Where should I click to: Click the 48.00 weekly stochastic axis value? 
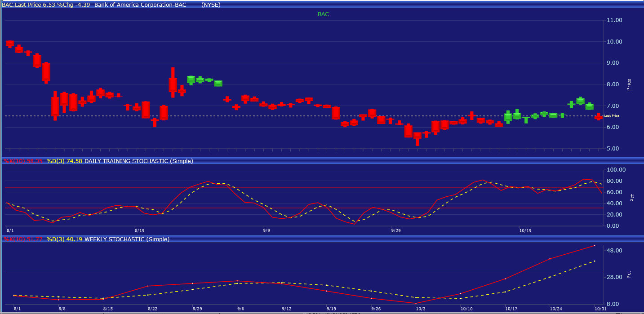615,250
